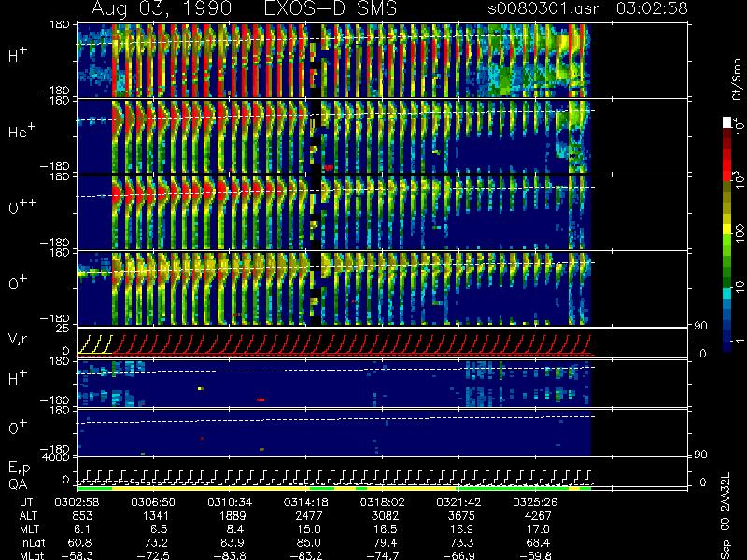Click the UT value "0314:18"
This screenshot has width=747, height=560.
coord(306,502)
